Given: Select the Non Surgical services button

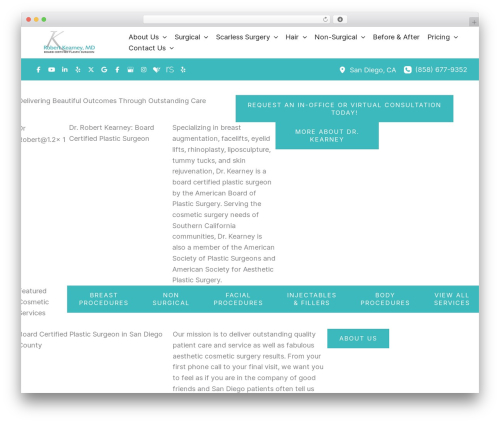Looking at the screenshot, I should tap(171, 299).
